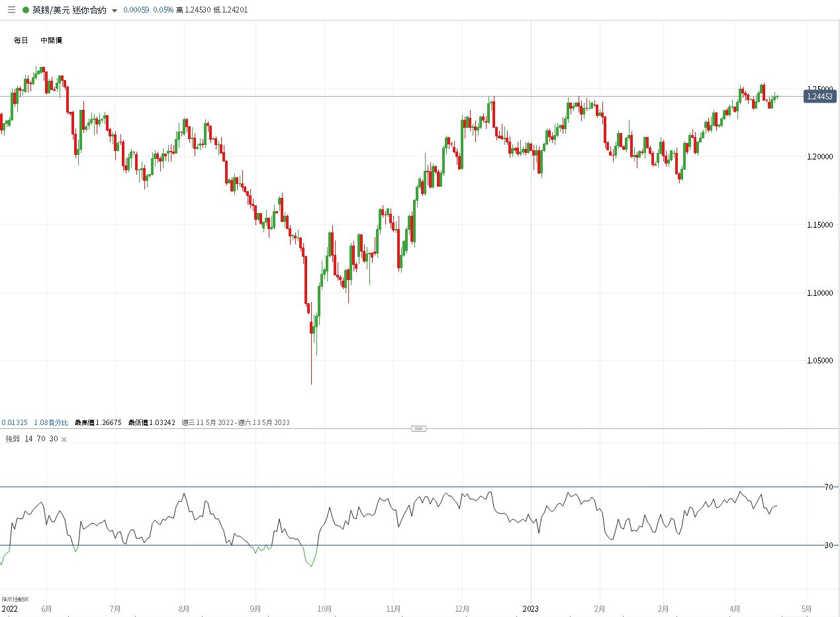Click the 2023 year marker on time axis
This screenshot has width=840, height=617.
tap(531, 608)
